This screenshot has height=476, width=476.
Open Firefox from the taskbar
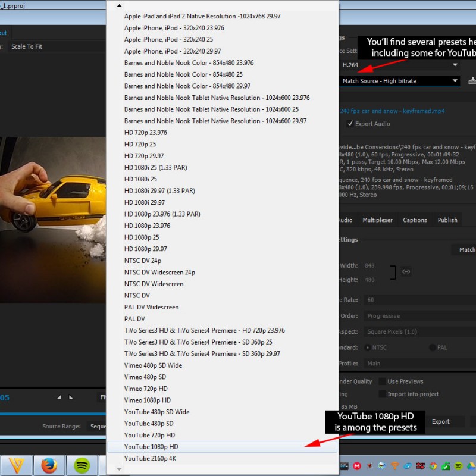pyautogui.click(x=49, y=465)
